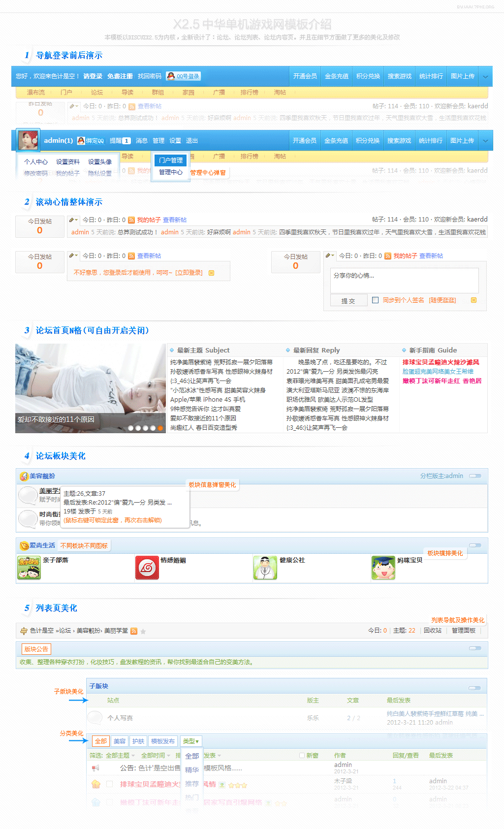Switch to the 护肤 thread category tab
Screen dimensions: 504x829
coord(138,741)
